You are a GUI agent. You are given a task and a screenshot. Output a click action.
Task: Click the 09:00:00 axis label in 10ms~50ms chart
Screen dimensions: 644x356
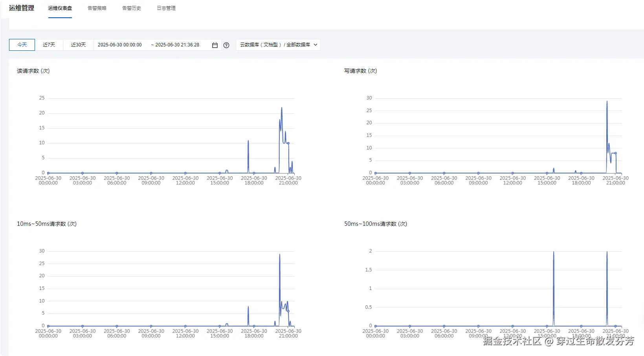point(151,334)
